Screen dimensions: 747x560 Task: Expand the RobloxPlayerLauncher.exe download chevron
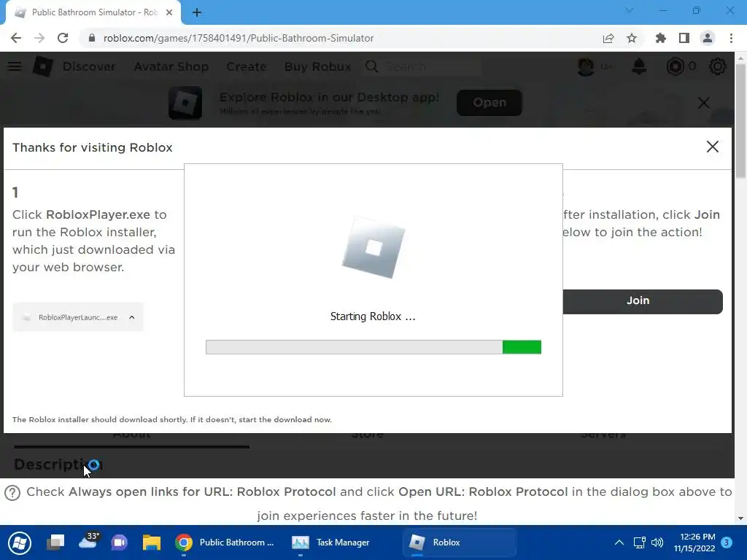tap(132, 317)
